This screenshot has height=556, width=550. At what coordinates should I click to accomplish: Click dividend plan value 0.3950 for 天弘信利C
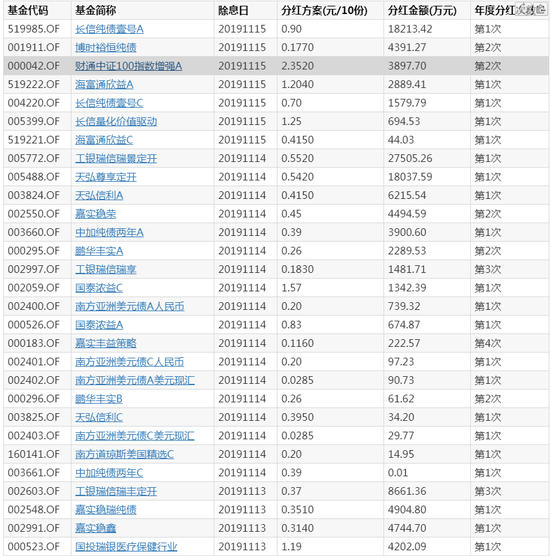click(x=298, y=417)
